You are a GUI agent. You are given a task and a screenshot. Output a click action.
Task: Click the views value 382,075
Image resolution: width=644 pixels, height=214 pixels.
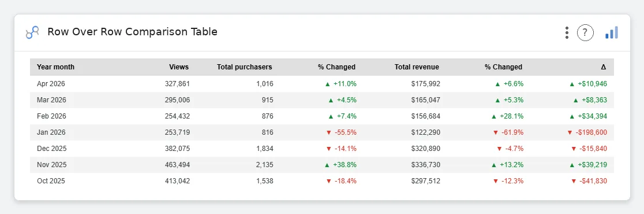177,149
